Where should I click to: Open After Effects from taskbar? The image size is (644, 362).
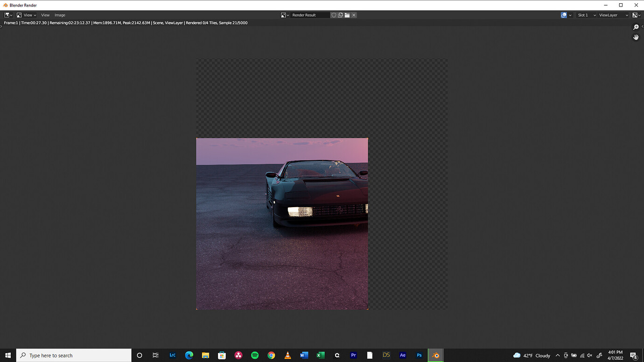click(x=403, y=355)
